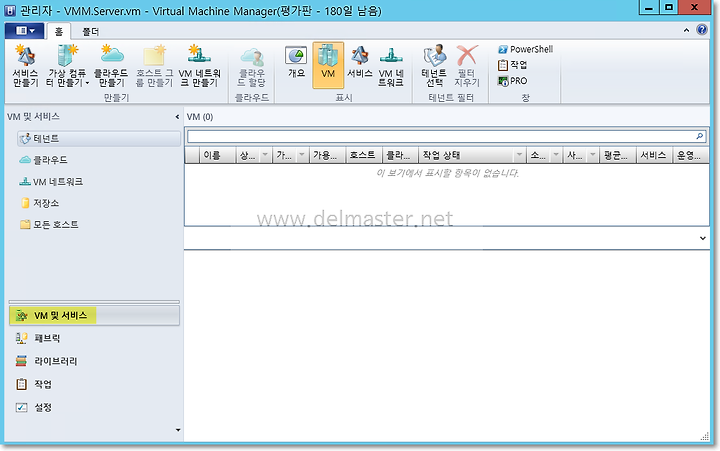Open the 패브릭 workspace
The width and height of the screenshot is (720, 451).
click(38, 338)
